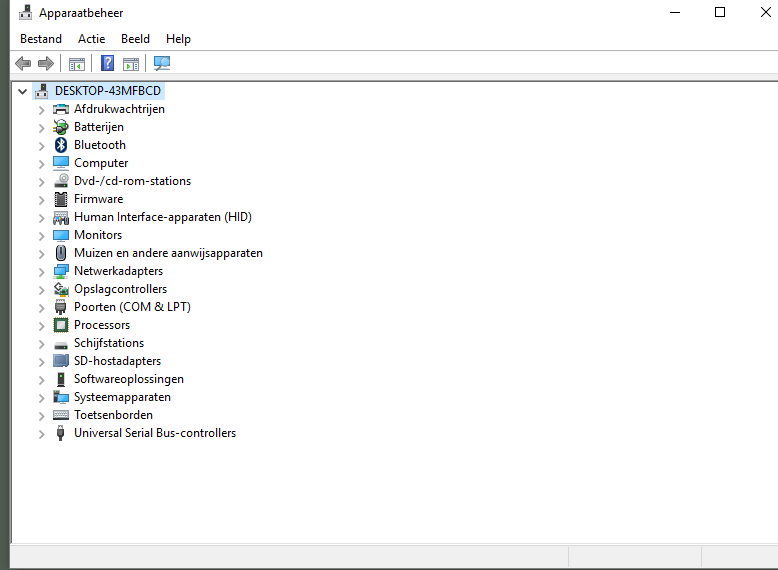Viewport: 778px width, 570px height.
Task: Select the Opslagcontrollers label
Action: tap(121, 289)
